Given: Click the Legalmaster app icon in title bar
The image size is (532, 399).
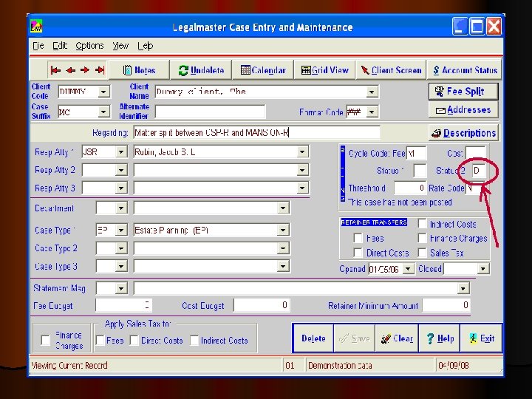Looking at the screenshot, I should [x=36, y=27].
